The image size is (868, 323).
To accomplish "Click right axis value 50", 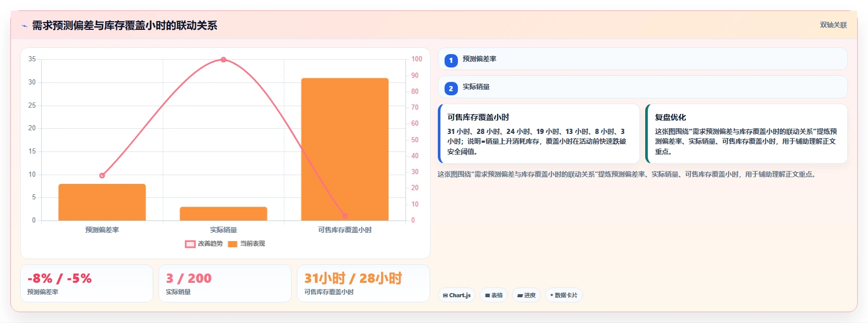I will (415, 140).
